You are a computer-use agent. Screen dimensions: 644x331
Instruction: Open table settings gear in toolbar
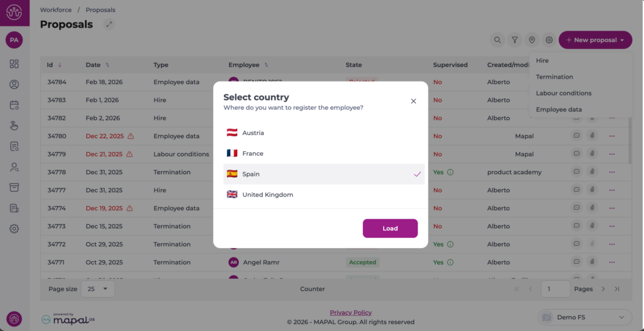[549, 40]
